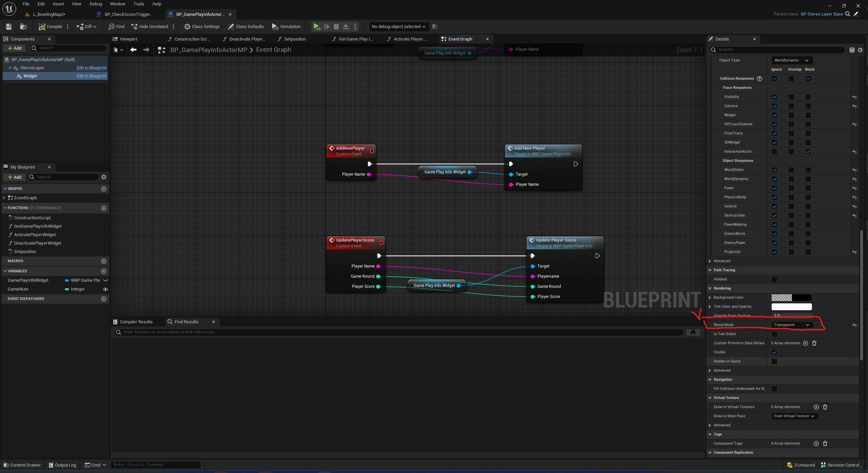Reset Blend Mode to default value
The height and width of the screenshot is (473, 868).
[x=854, y=325]
